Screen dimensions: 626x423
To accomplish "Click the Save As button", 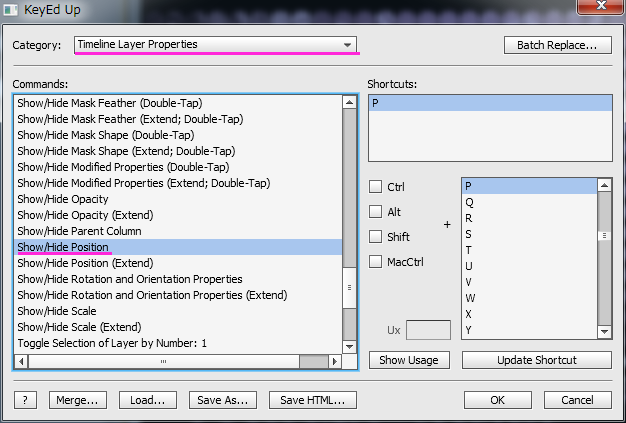I will pos(223,400).
